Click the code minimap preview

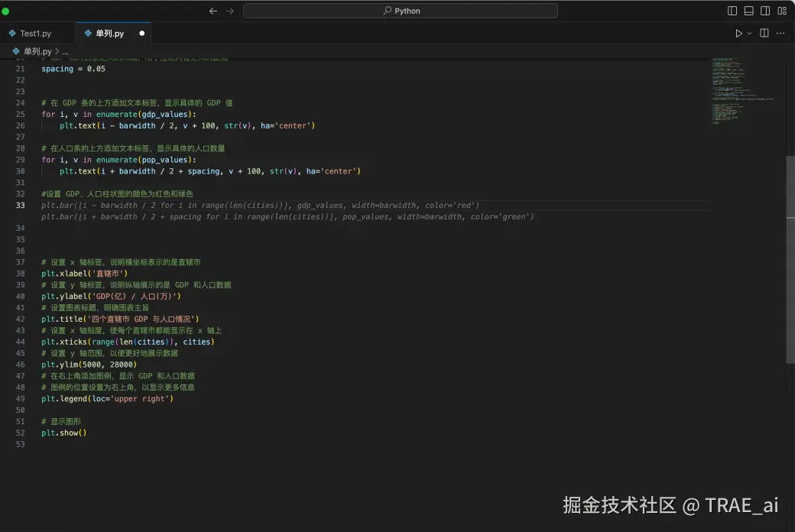click(743, 91)
